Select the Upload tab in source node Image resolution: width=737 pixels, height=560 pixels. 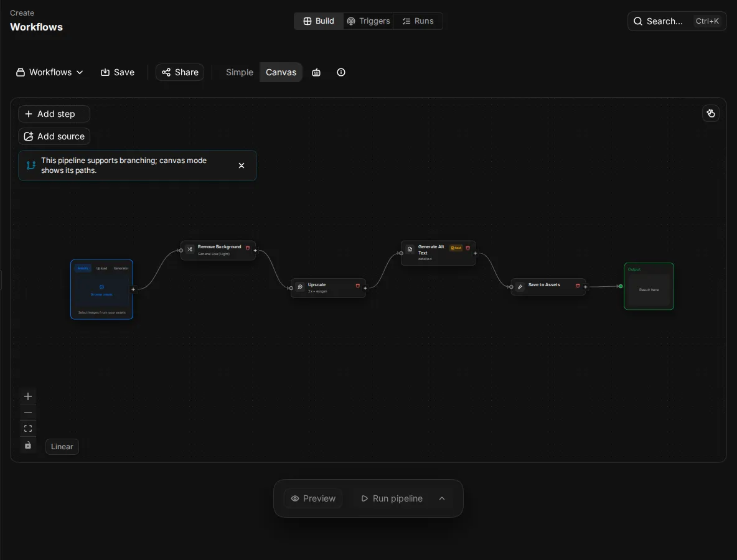click(101, 268)
